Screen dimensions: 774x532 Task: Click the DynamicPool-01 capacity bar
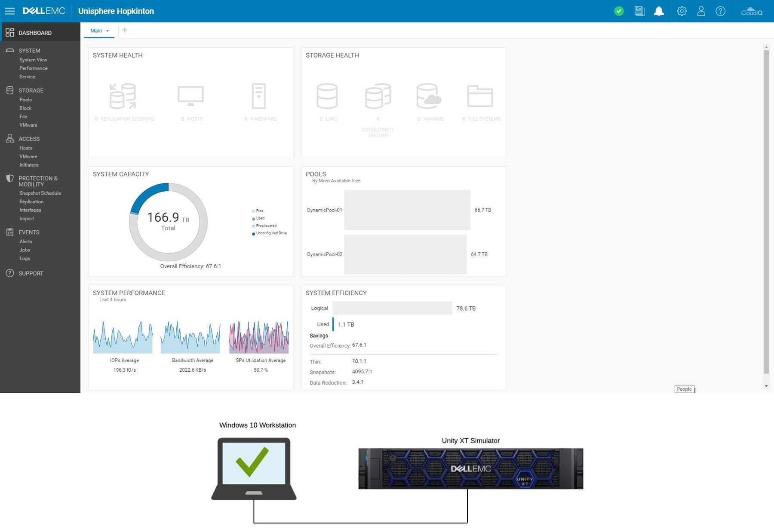[x=407, y=210]
